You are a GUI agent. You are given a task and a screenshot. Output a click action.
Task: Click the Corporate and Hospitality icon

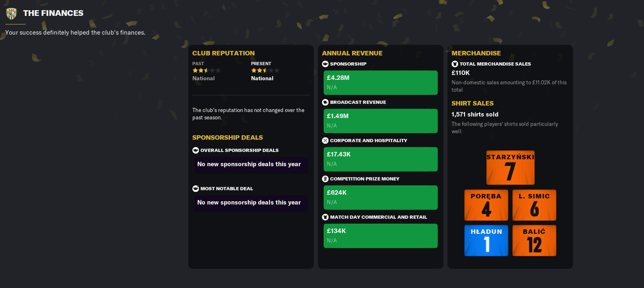[x=325, y=141]
